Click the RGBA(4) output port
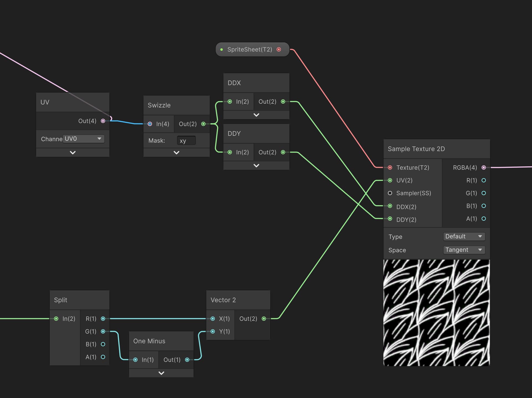 (x=484, y=167)
